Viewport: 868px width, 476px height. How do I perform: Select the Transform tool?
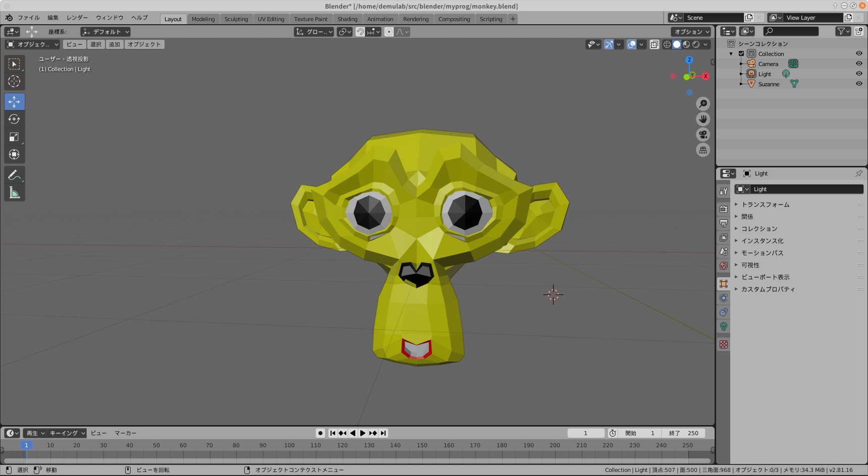pos(14,154)
